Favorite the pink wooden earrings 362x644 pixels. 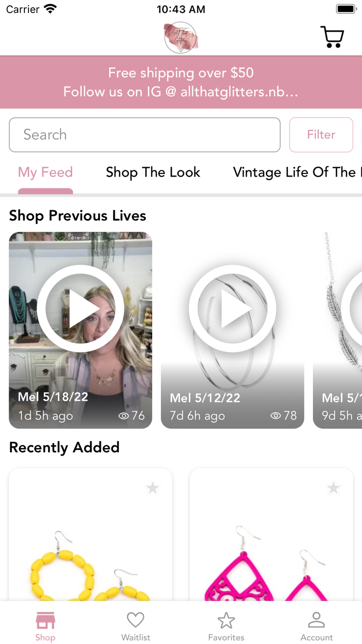tap(334, 488)
